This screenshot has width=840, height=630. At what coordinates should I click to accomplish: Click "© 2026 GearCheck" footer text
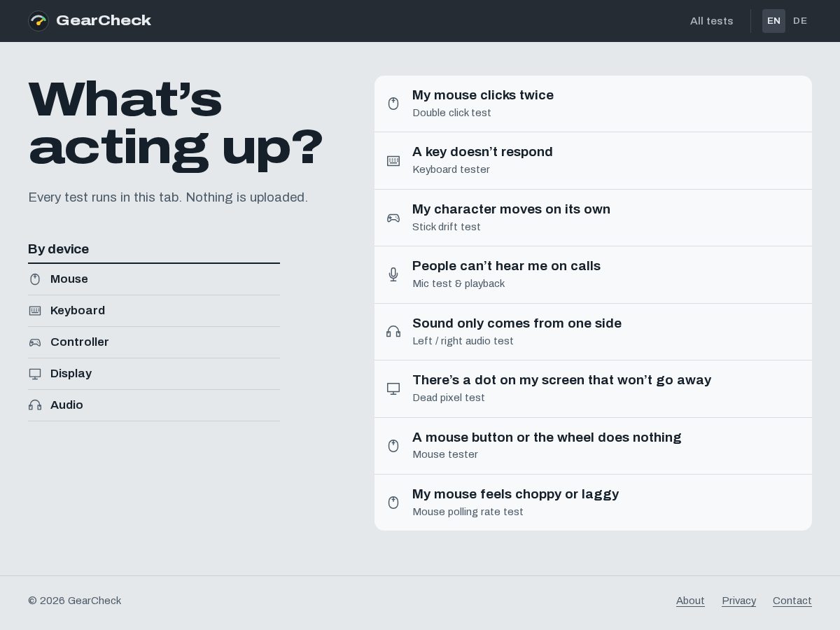pyautogui.click(x=75, y=601)
